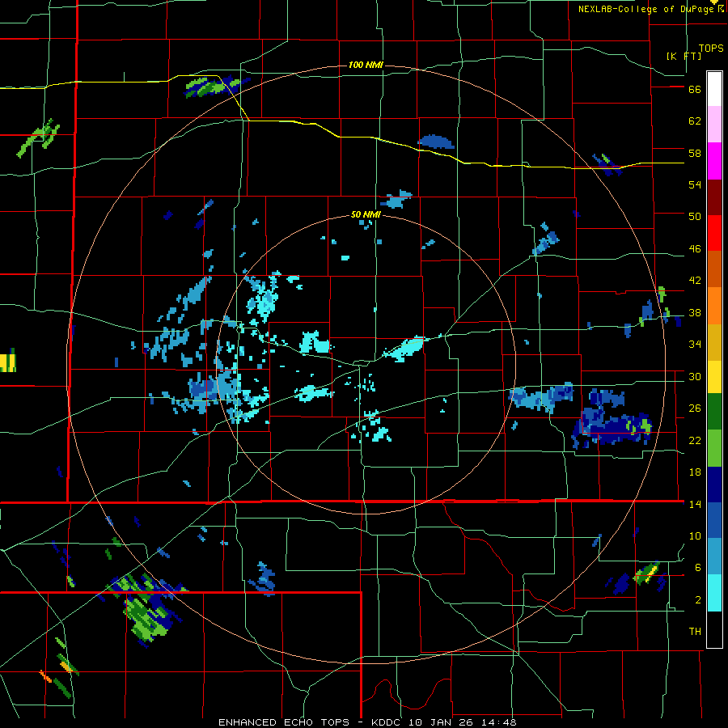Click the legend value 10
The width and height of the screenshot is (728, 728).
(695, 535)
